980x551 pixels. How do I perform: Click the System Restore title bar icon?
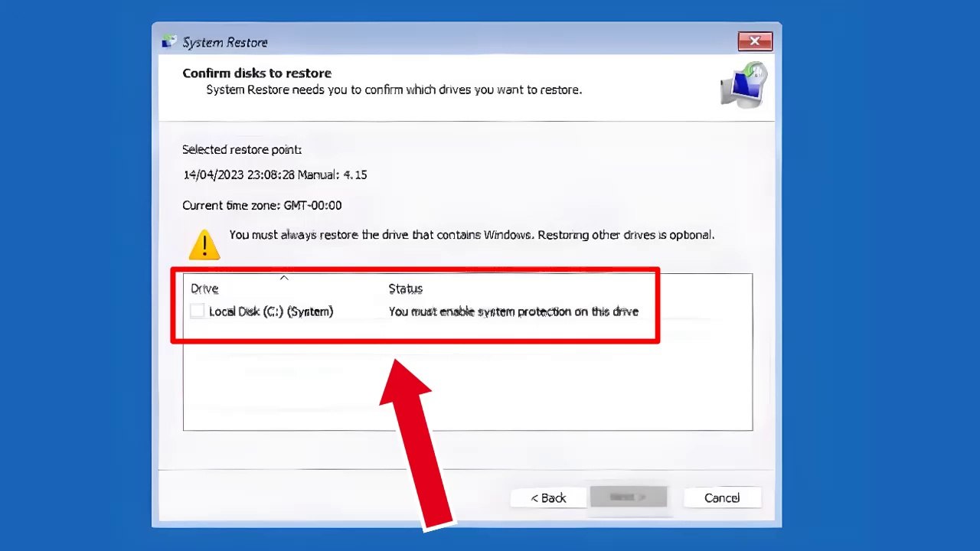click(169, 42)
